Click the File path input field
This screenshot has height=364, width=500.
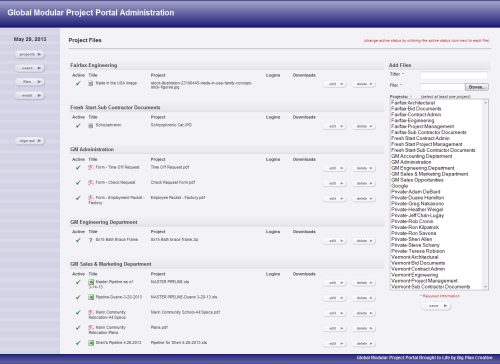(x=442, y=87)
